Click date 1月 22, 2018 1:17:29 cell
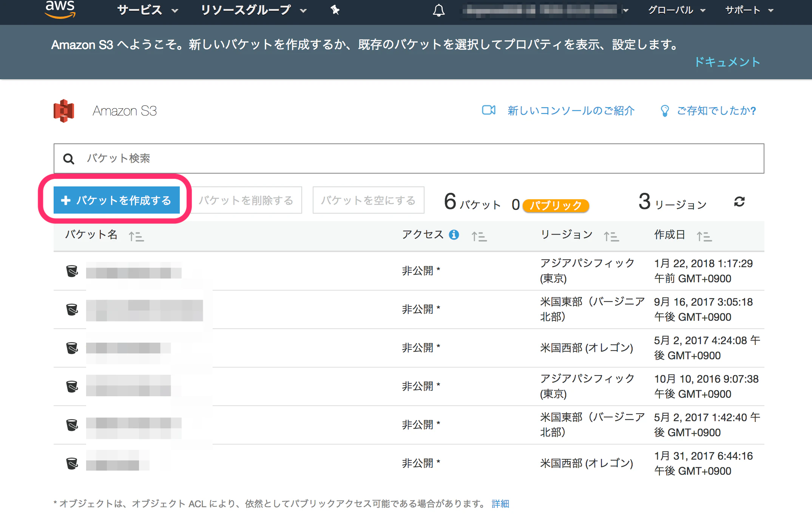 coord(704,271)
